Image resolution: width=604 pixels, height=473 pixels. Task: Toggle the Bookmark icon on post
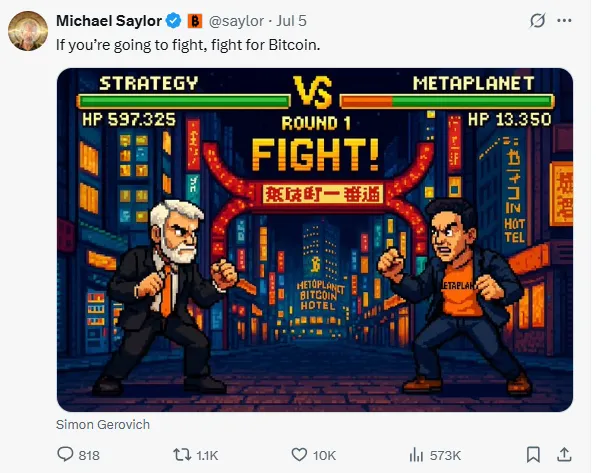click(x=534, y=454)
